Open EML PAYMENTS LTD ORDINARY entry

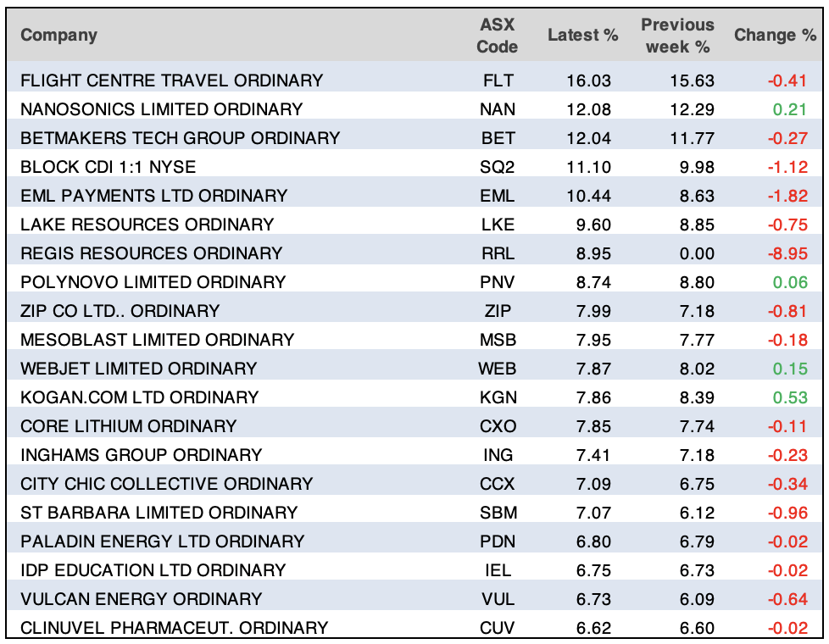(153, 196)
